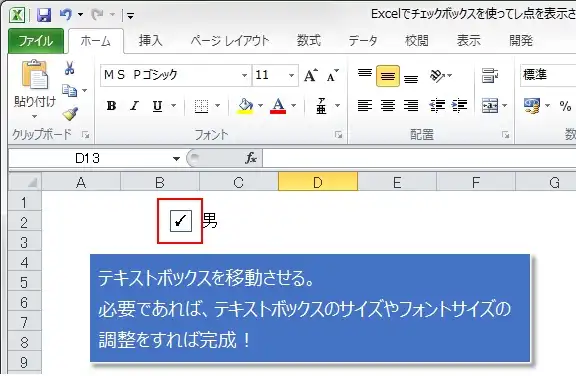
Task: Click the Wrap Text icon
Action: [490, 76]
